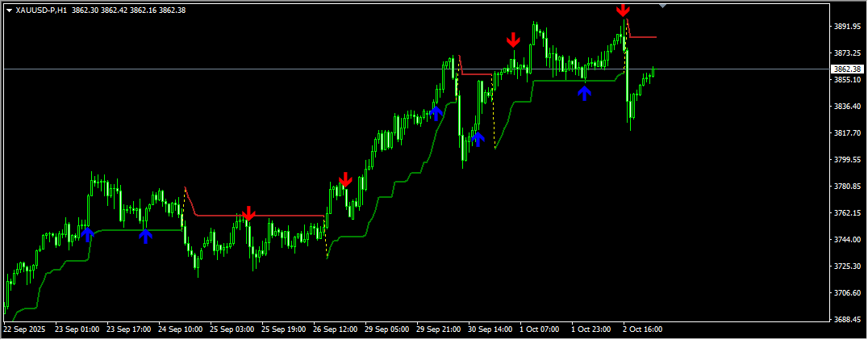Select the flat red line at far right
This screenshot has width=868, height=340.
(644, 37)
